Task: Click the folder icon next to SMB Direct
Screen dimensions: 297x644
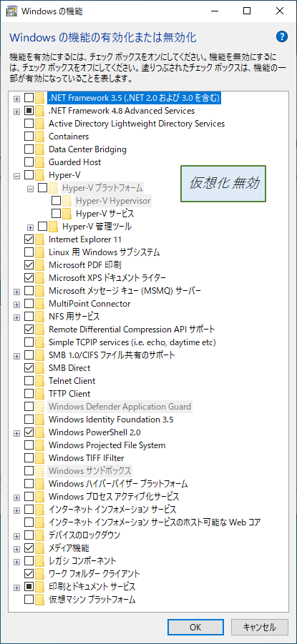Action: coord(39,368)
